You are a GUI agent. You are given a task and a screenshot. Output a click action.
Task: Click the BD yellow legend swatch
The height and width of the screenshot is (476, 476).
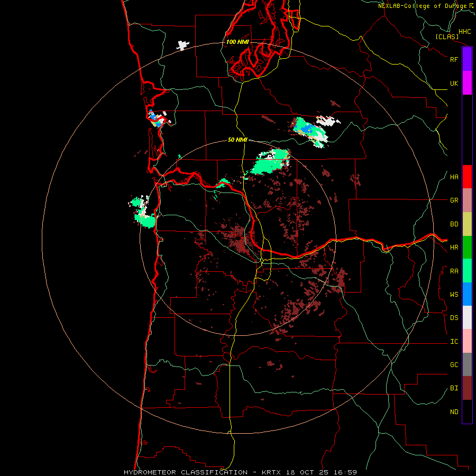tap(467, 224)
